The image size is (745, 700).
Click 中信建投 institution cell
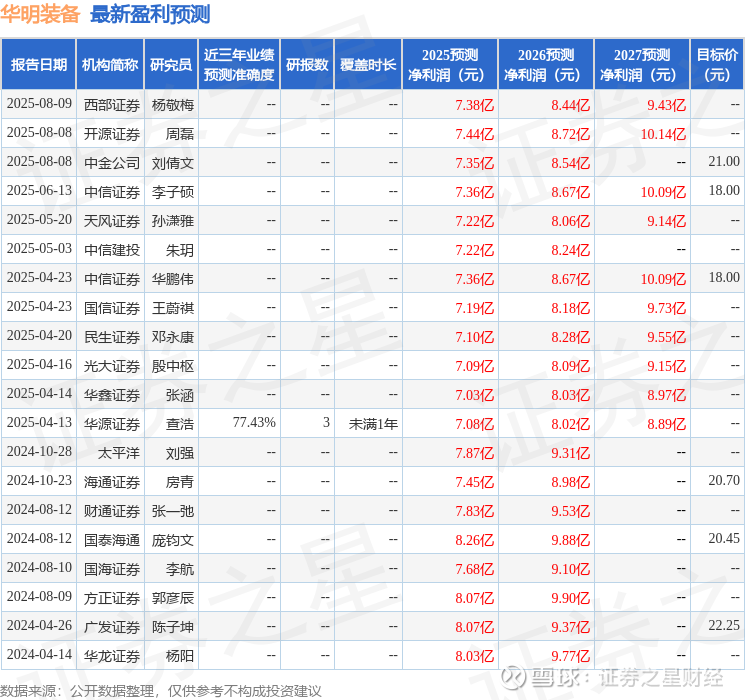tap(112, 250)
